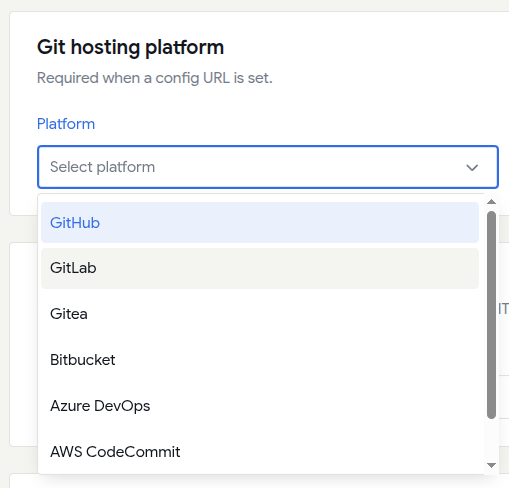Click the Platform field label

point(66,124)
